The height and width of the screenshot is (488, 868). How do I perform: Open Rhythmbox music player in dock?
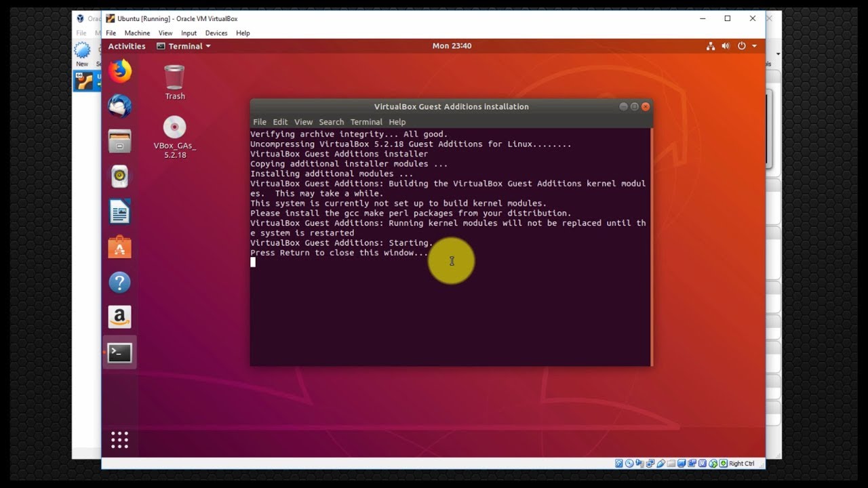click(120, 176)
